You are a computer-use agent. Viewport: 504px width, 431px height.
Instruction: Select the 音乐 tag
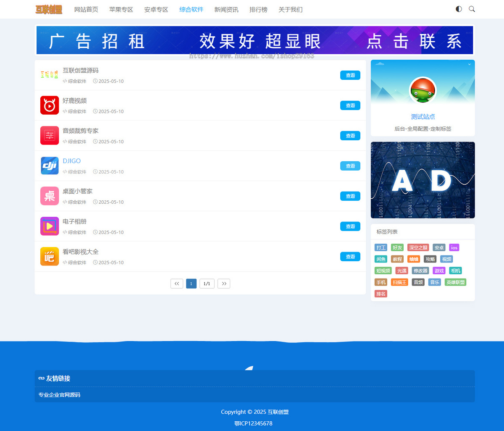click(434, 282)
